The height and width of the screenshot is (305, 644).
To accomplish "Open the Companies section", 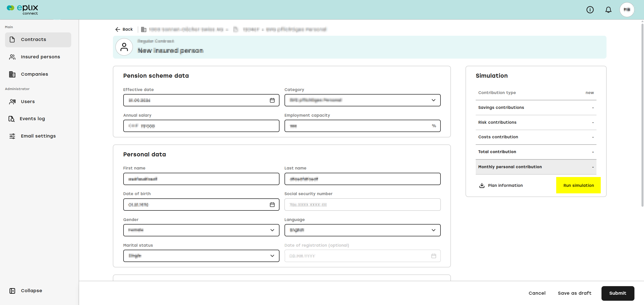I will (x=38, y=74).
